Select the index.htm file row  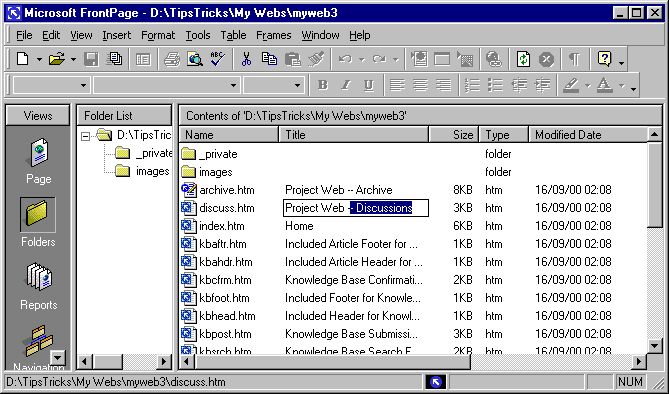(413, 226)
